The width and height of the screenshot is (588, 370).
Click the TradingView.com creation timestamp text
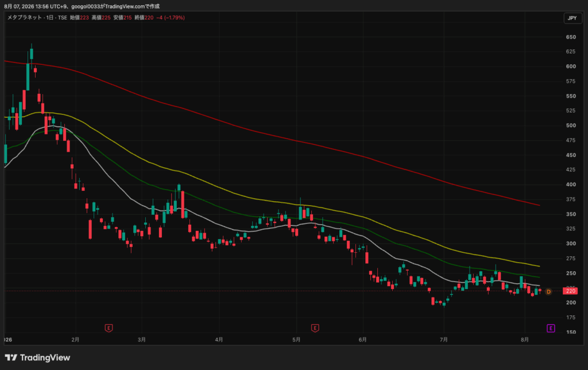(x=82, y=6)
